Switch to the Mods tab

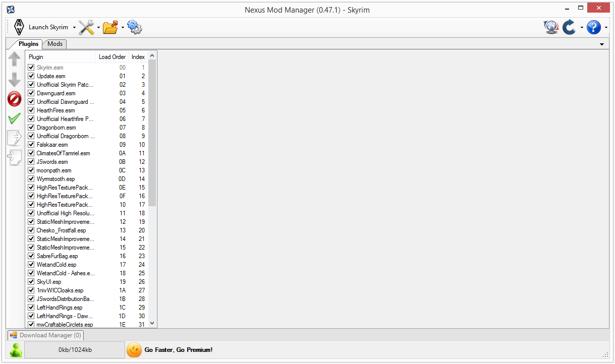click(x=55, y=44)
